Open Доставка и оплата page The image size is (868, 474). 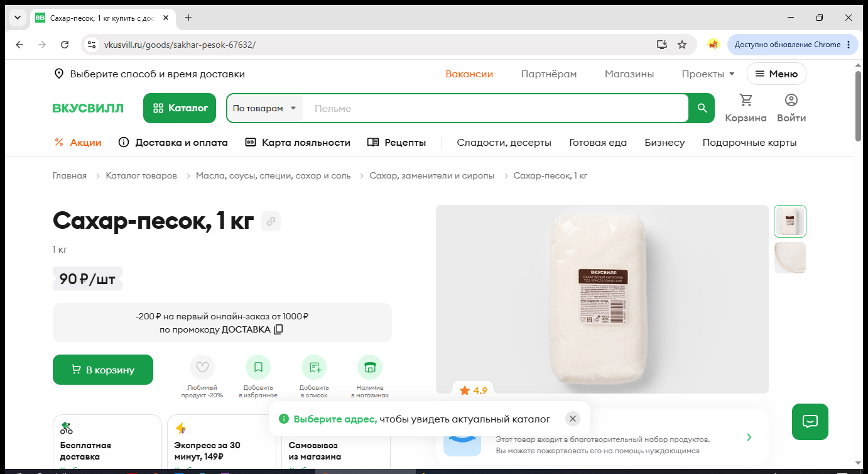point(173,143)
